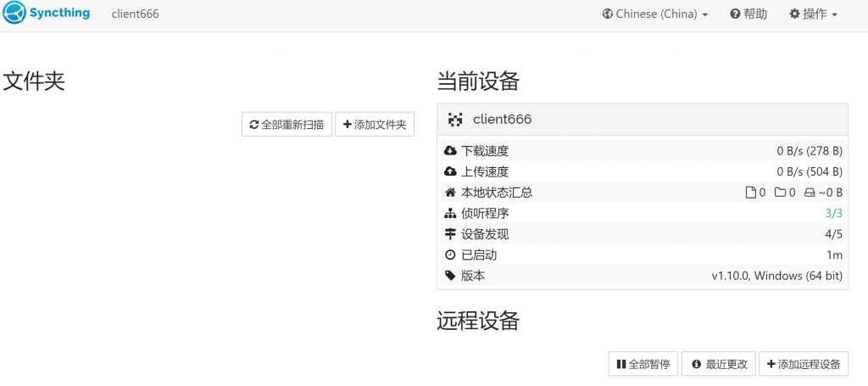This screenshot has height=386, width=868.
Task: Click the signpost icon beside 设备发现
Action: 450,234
